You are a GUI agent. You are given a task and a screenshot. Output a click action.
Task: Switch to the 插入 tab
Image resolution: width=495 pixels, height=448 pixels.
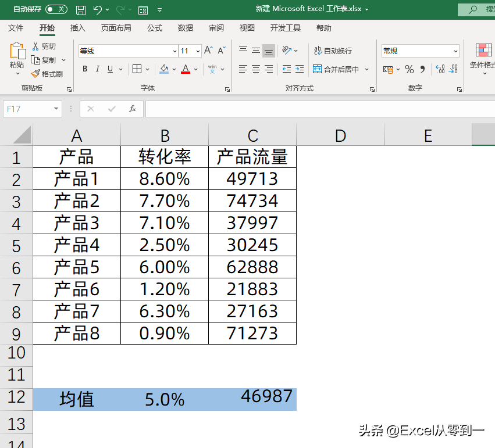[78, 28]
